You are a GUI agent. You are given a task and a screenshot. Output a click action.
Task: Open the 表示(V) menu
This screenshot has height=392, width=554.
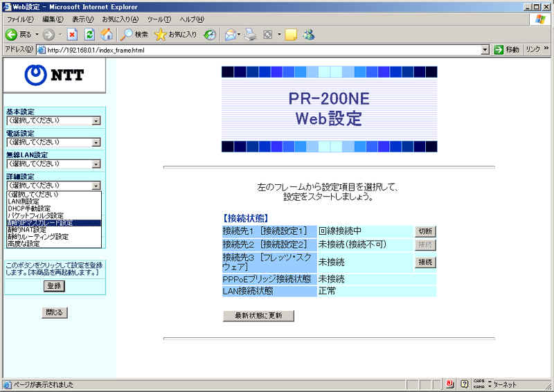tap(83, 19)
